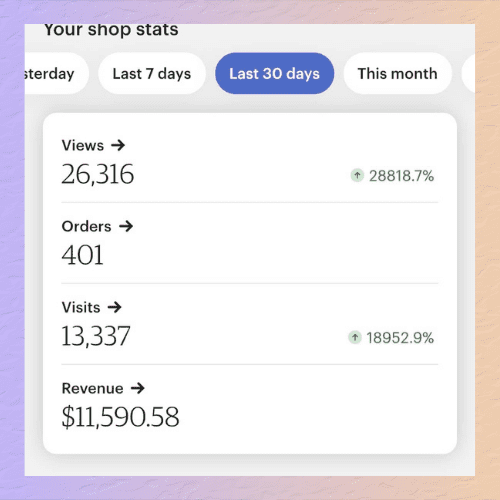Follow the Visits arrow icon
Image resolution: width=500 pixels, height=500 pixels.
pos(115,307)
